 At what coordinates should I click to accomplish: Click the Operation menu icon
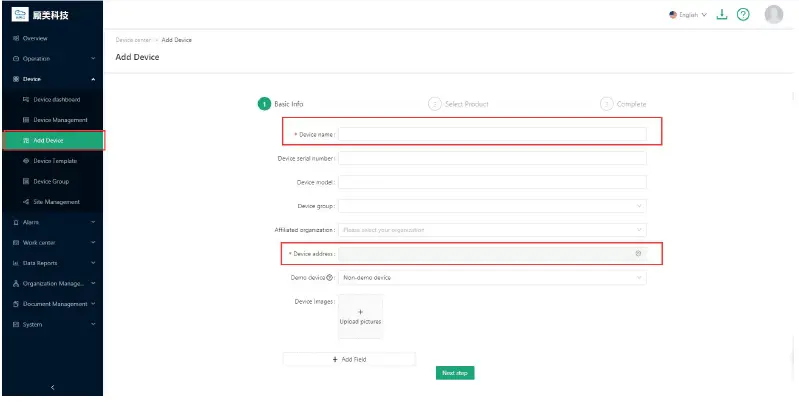coord(16,59)
